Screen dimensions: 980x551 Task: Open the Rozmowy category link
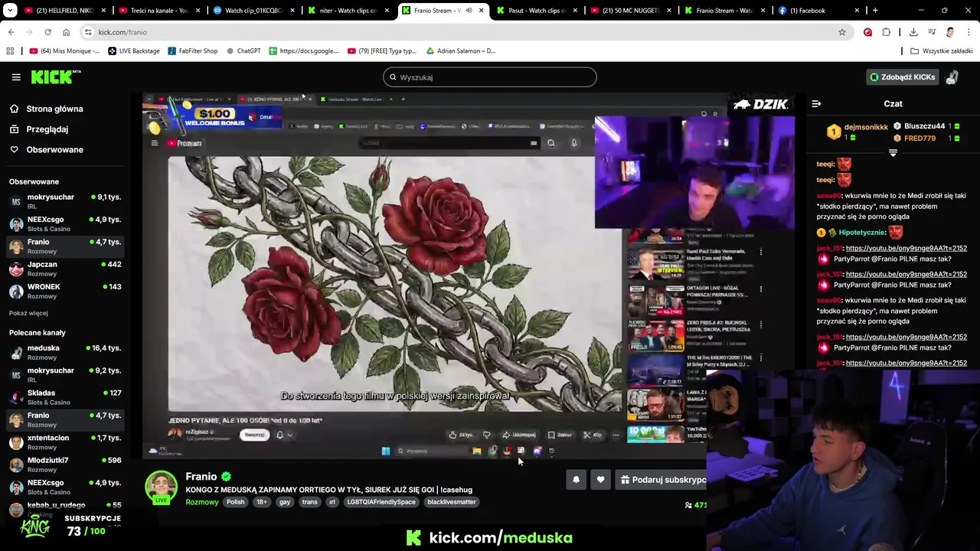[x=202, y=502]
